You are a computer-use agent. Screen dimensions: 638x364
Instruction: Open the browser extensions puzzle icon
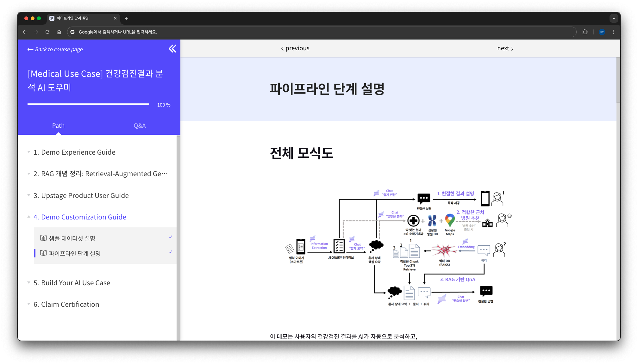click(585, 32)
